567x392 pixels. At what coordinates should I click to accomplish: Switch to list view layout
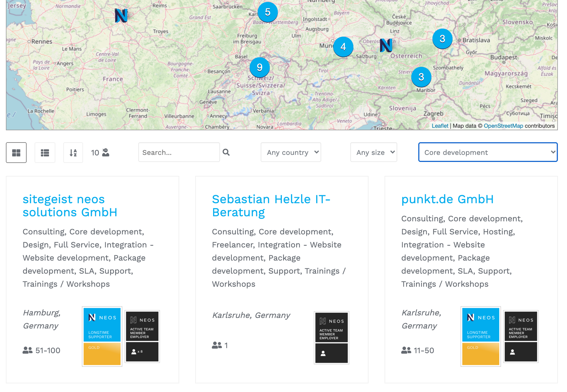(45, 153)
